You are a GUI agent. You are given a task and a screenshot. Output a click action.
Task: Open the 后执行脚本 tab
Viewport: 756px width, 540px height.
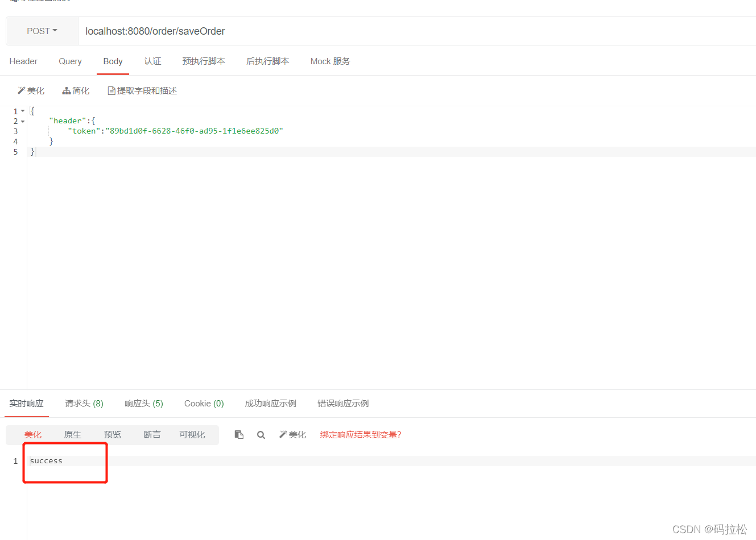(268, 61)
